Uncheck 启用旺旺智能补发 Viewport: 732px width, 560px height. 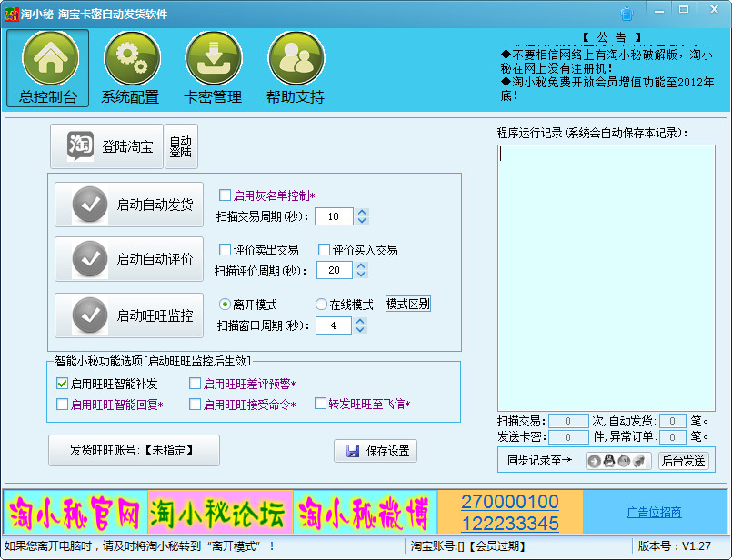[62, 384]
